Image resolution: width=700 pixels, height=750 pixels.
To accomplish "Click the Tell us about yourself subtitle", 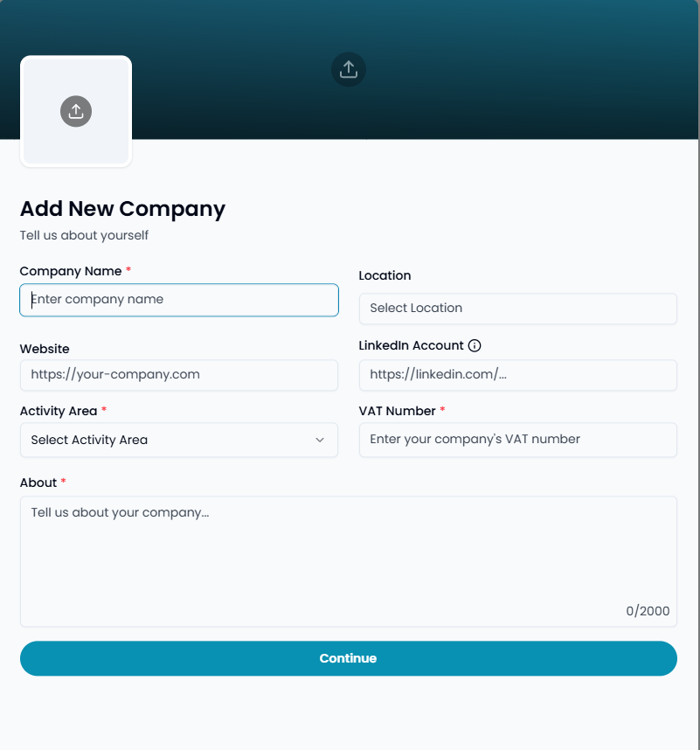I will coord(83,235).
